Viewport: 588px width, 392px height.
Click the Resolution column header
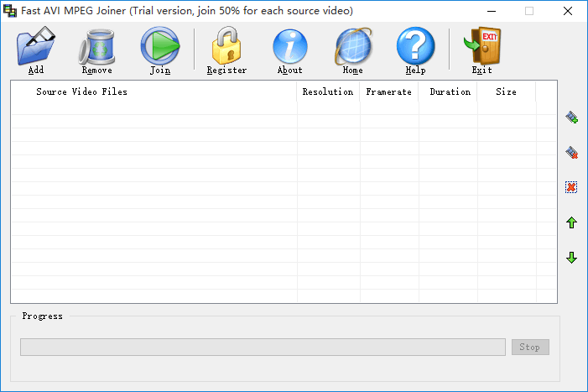coord(328,91)
